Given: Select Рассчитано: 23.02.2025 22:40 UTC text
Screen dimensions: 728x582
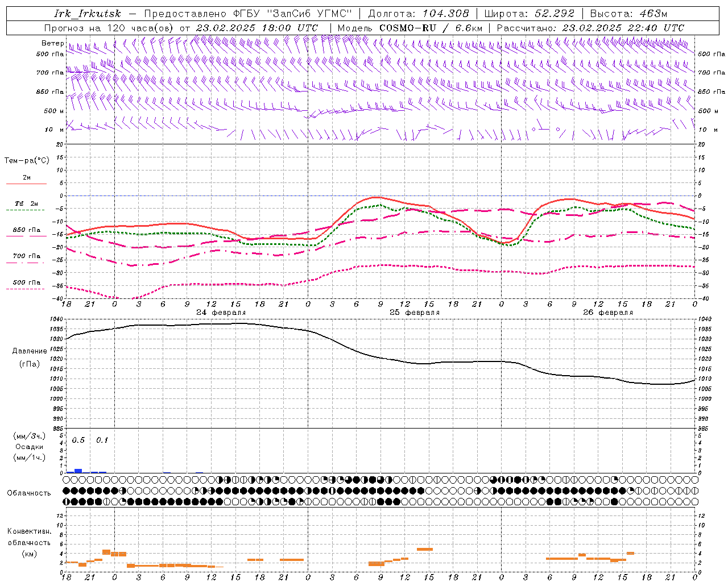Looking at the screenshot, I should [590, 28].
